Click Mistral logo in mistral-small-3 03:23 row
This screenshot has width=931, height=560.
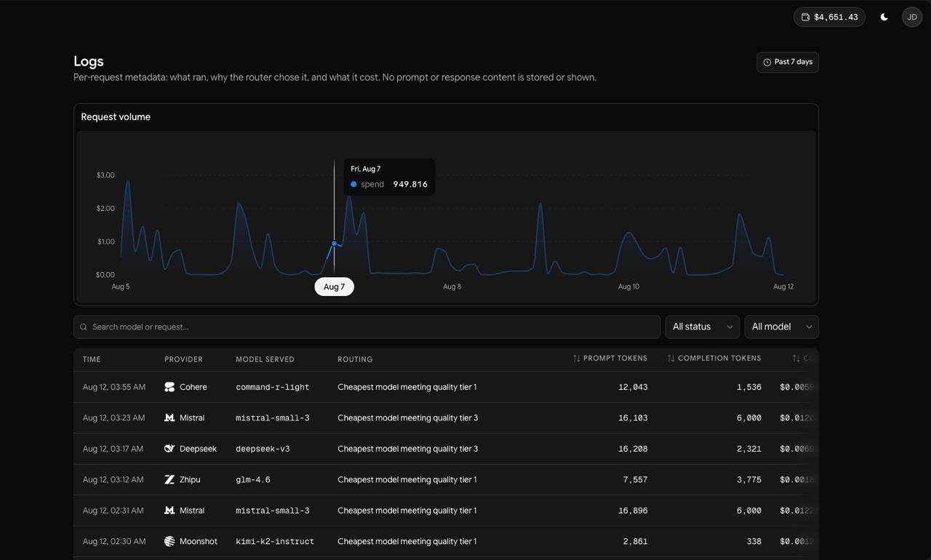[169, 417]
